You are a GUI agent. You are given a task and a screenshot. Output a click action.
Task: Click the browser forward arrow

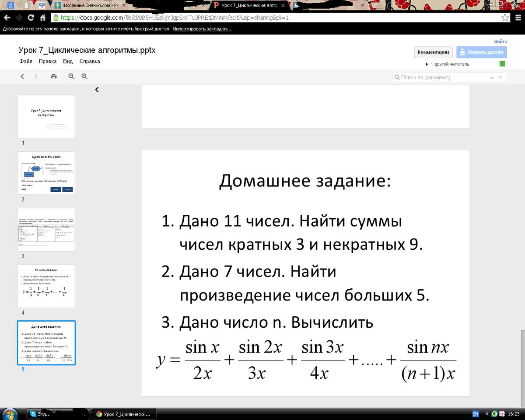point(19,18)
